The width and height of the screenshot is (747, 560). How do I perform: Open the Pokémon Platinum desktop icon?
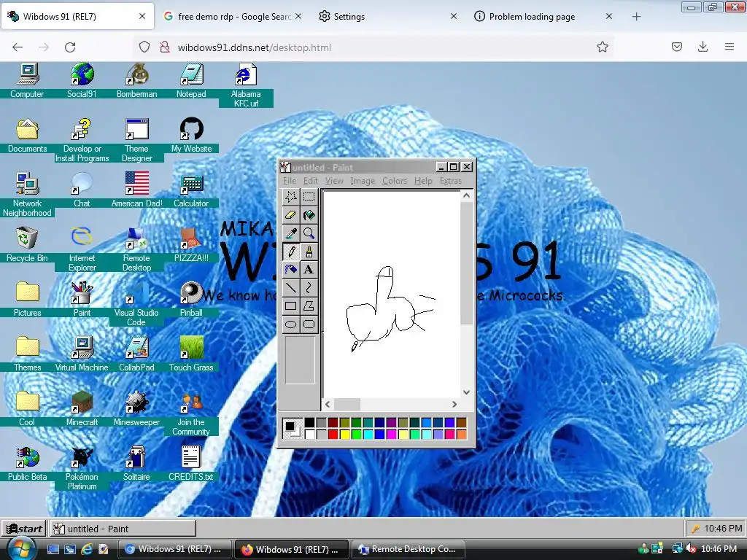82,468
